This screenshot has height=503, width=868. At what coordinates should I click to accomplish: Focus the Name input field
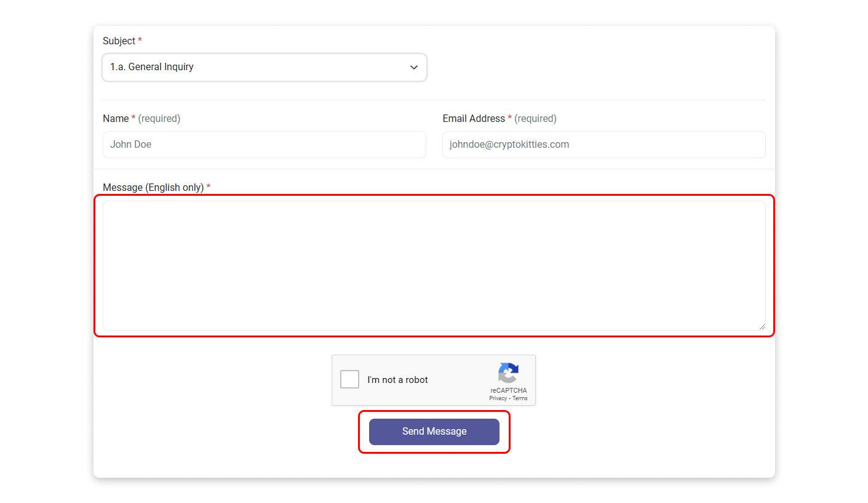click(264, 145)
